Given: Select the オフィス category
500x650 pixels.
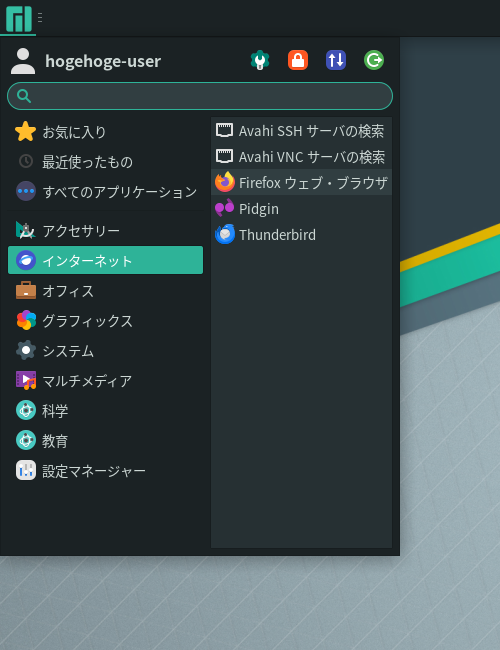Looking at the screenshot, I should [x=105, y=291].
